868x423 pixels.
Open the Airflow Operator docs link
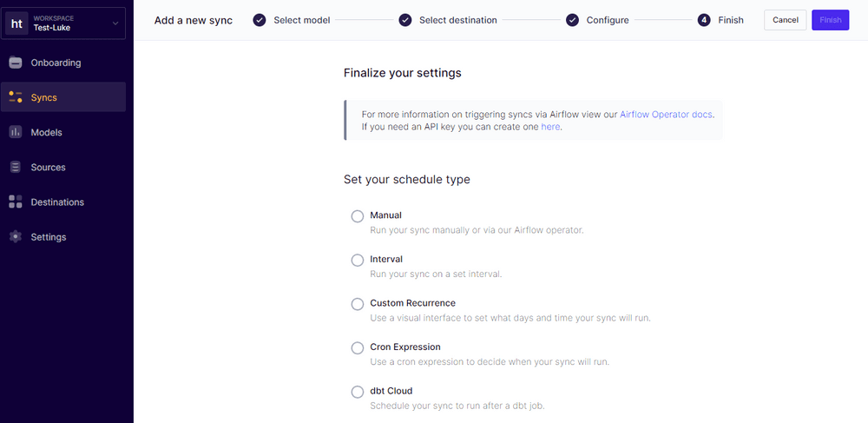(666, 114)
